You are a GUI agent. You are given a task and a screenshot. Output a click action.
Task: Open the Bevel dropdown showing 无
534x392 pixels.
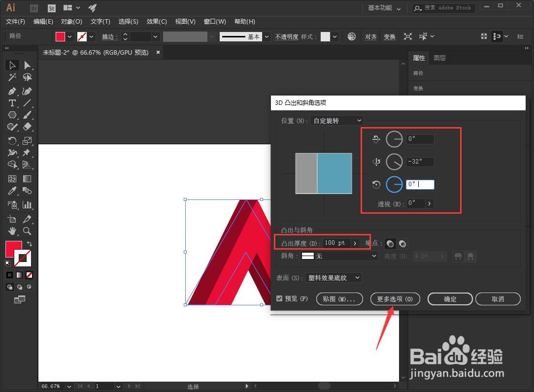point(339,256)
